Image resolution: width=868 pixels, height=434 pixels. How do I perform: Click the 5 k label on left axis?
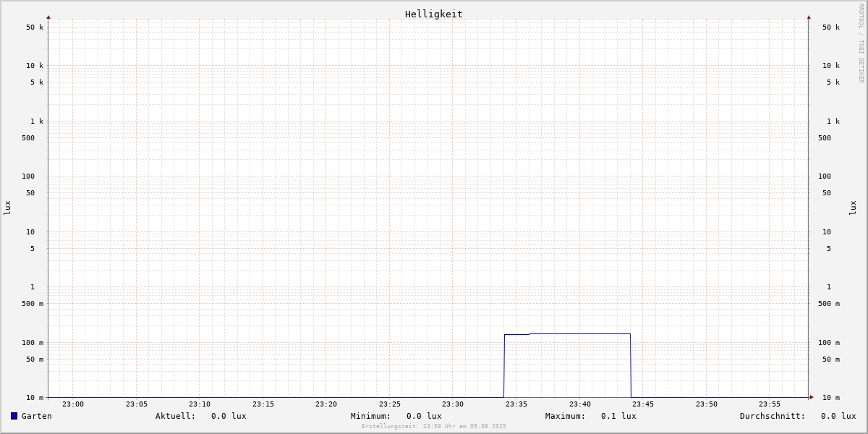pos(37,82)
